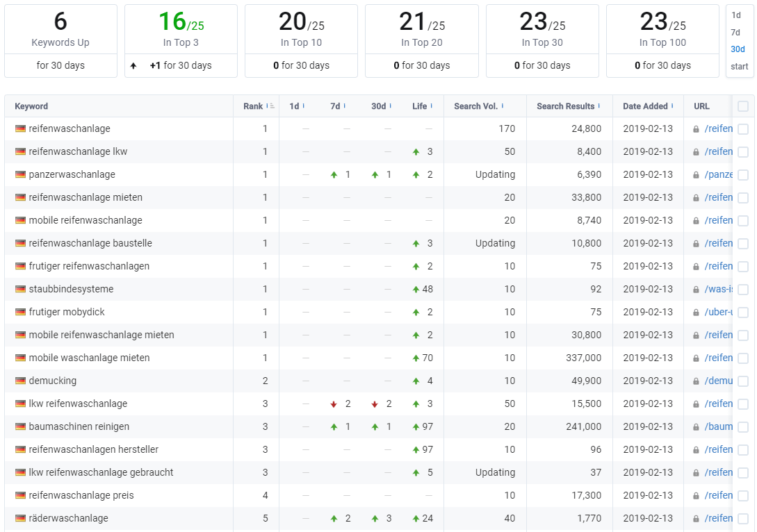
Task: Select the 1d time range option
Action: [x=735, y=15]
